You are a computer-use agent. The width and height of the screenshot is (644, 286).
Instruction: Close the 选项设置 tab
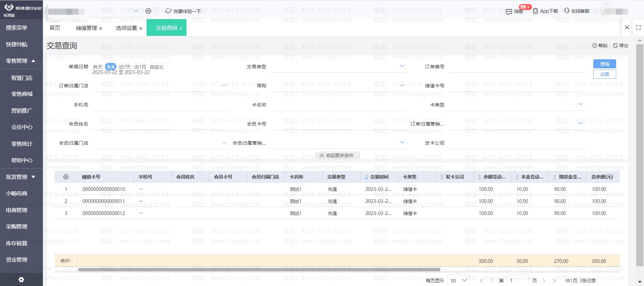(x=141, y=28)
